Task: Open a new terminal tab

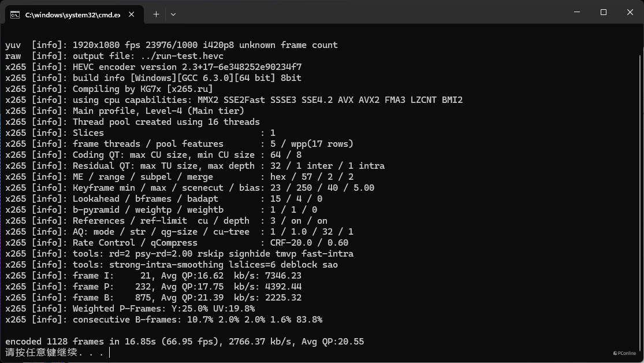Action: (156, 14)
